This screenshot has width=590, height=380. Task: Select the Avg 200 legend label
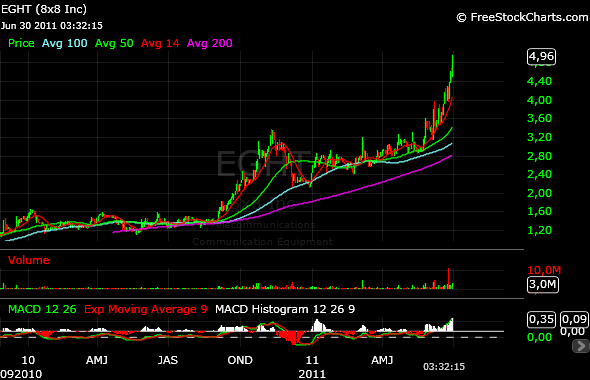210,43
